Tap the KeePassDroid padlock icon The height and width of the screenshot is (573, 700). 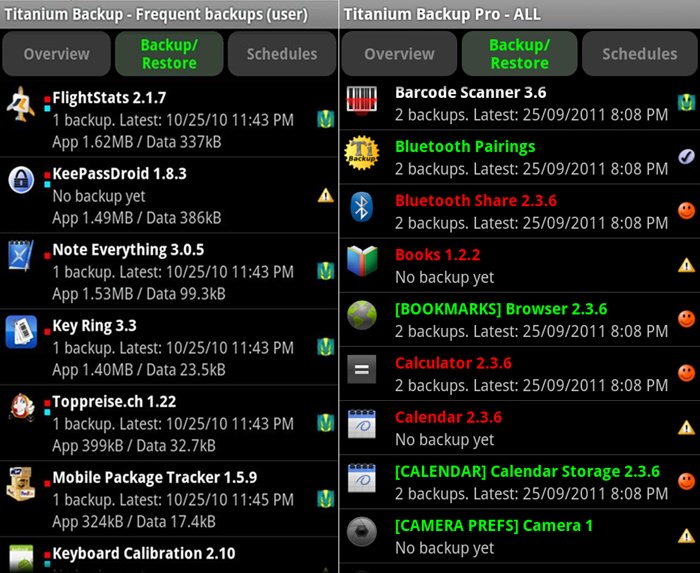click(21, 180)
